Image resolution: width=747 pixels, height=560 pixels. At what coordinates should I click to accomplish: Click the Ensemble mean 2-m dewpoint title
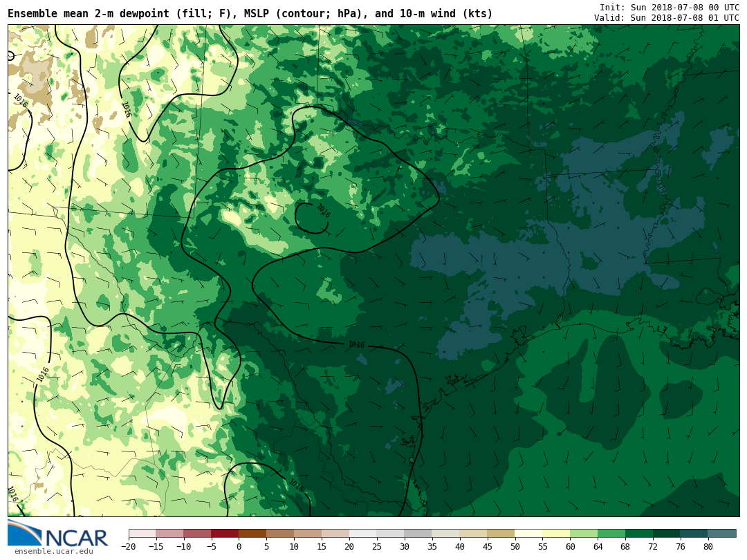click(x=250, y=14)
